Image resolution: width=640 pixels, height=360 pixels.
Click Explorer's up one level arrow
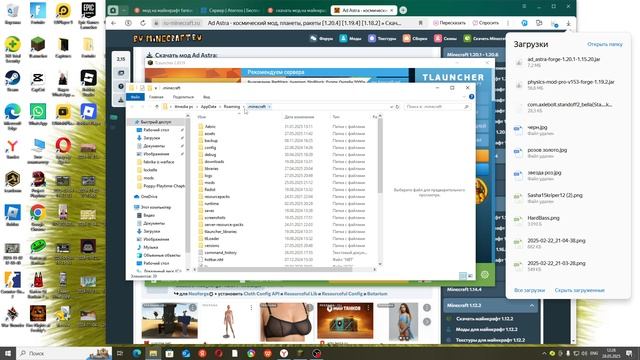pyautogui.click(x=157, y=107)
